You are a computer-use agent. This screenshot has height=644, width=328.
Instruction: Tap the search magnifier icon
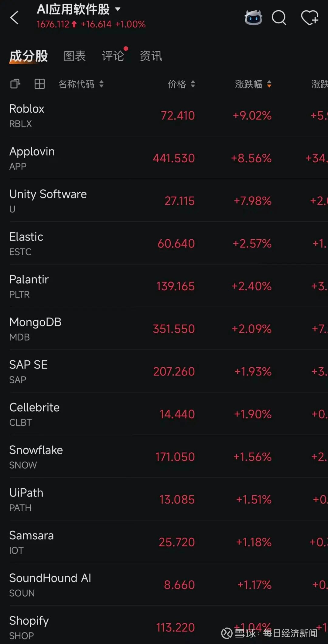pos(279,18)
